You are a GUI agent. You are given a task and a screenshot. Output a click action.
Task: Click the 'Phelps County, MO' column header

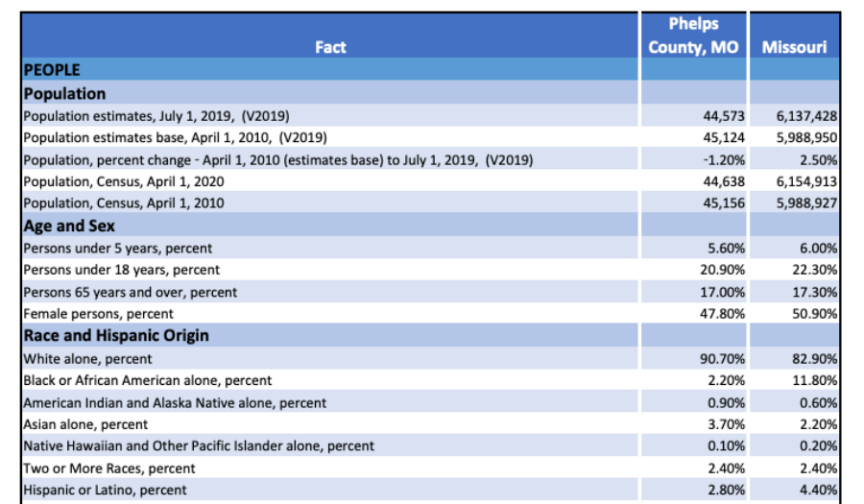693,36
